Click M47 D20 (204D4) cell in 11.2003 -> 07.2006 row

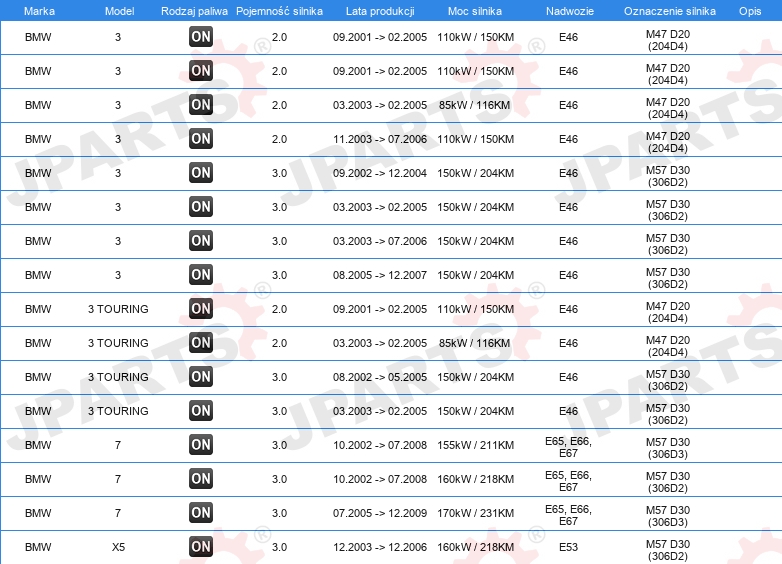668,142
